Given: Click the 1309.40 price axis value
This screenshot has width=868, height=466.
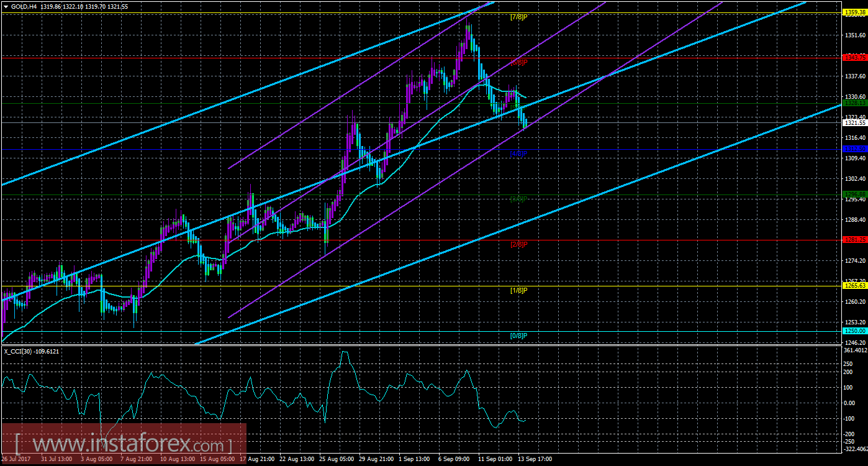Looking at the screenshot, I should [x=855, y=158].
